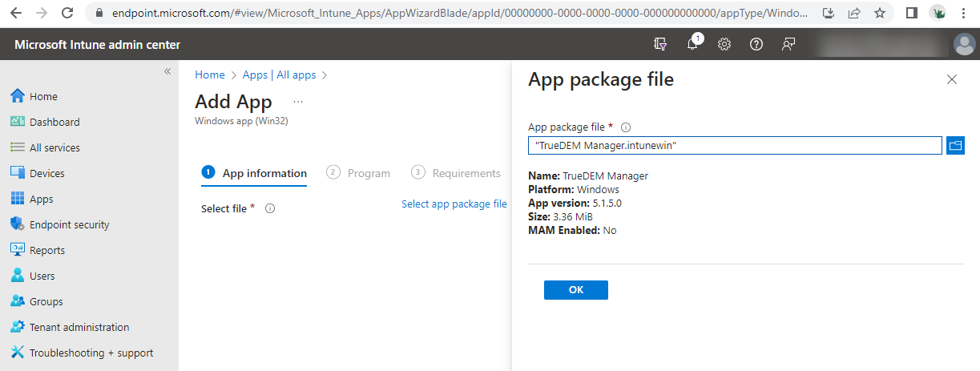Click the folder browse icon for package file
Screen dimensions: 980x371
tap(955, 145)
